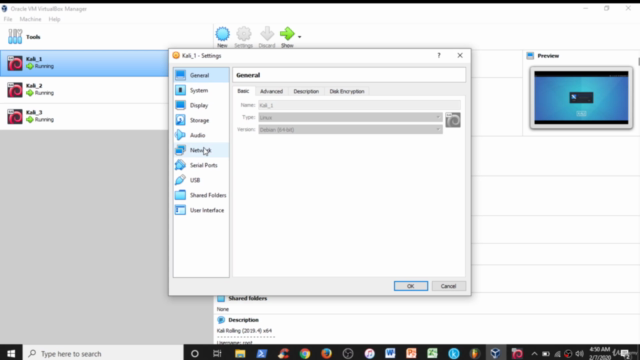The width and height of the screenshot is (640, 360).
Task: Open Firefox from the taskbar
Action: click(327, 353)
